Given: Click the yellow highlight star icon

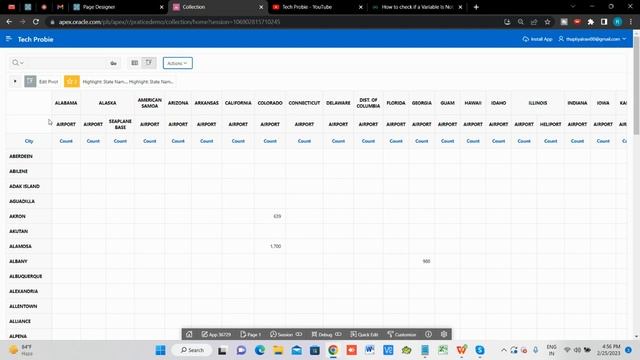Looking at the screenshot, I should pyautogui.click(x=71, y=82).
